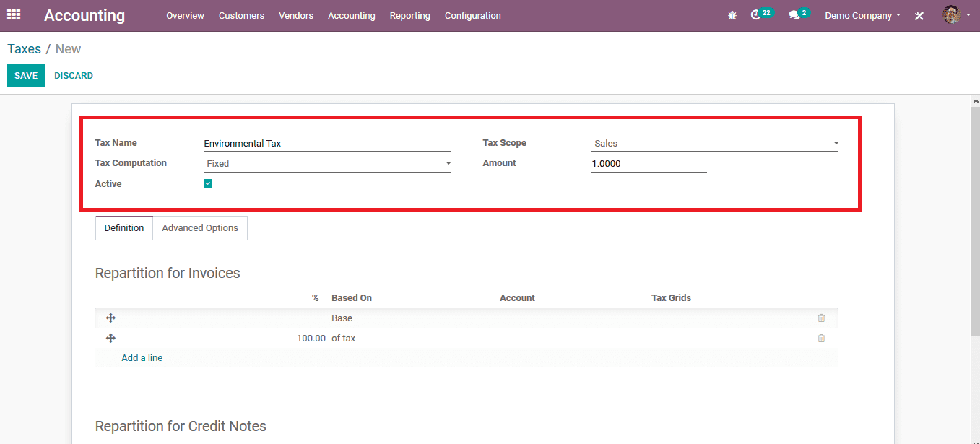The height and width of the screenshot is (444, 980).
Task: Click the developer tools wrench icon
Action: pyautogui.click(x=919, y=15)
